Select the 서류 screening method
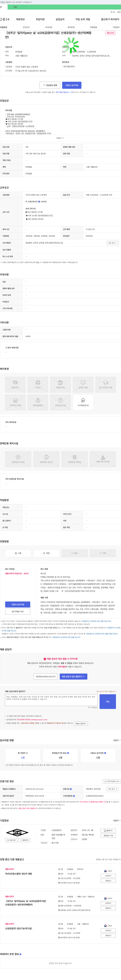Viewport: 121px width, 980px height. (x=18, y=553)
